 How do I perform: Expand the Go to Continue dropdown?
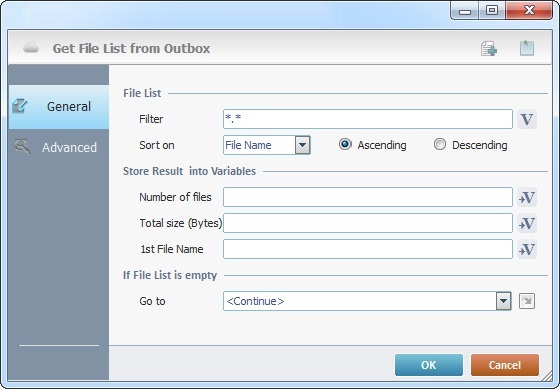point(504,301)
